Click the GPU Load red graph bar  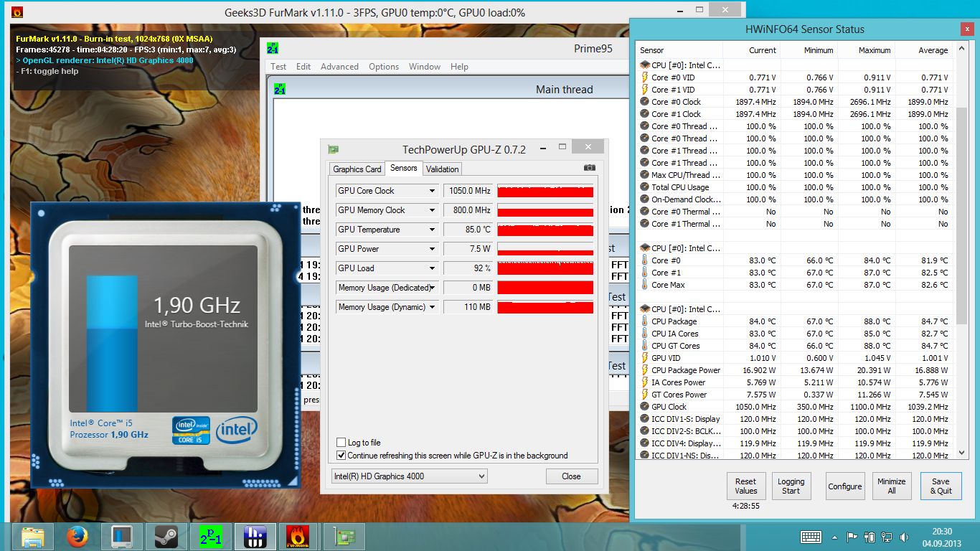tap(545, 268)
